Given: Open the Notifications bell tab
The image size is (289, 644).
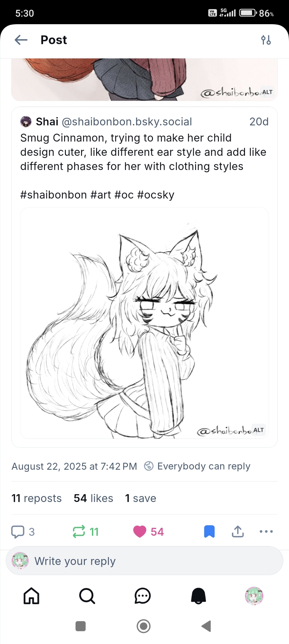Looking at the screenshot, I should [x=198, y=596].
